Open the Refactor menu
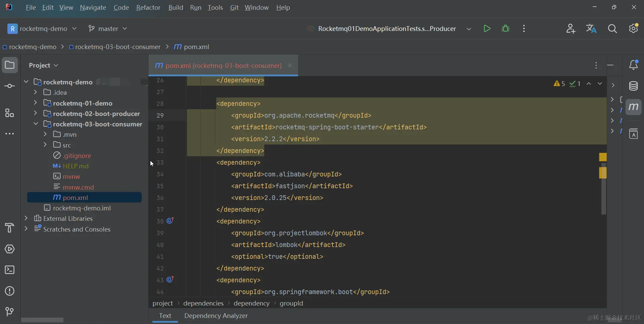 pyautogui.click(x=148, y=7)
